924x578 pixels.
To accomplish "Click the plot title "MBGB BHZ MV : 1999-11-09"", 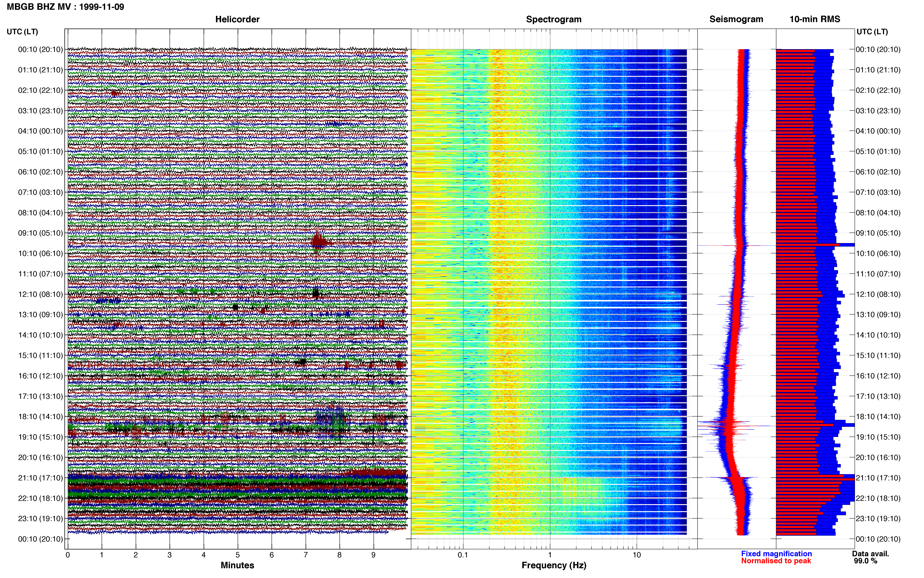I will tap(65, 7).
